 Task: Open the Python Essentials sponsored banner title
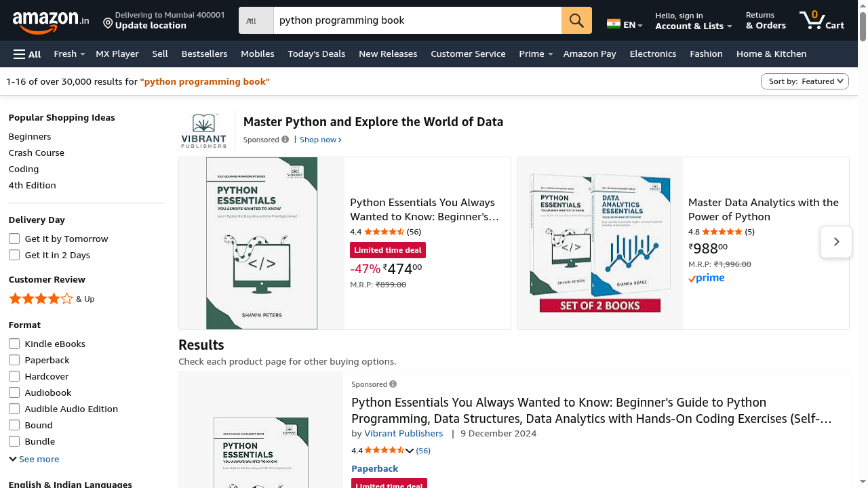tap(425, 209)
